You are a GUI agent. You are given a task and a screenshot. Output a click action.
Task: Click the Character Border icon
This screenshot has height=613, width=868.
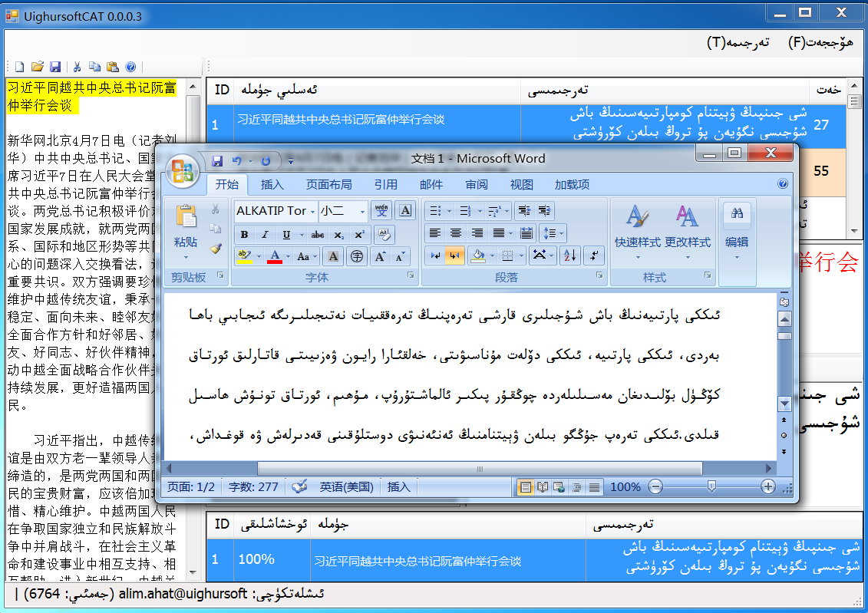click(405, 211)
